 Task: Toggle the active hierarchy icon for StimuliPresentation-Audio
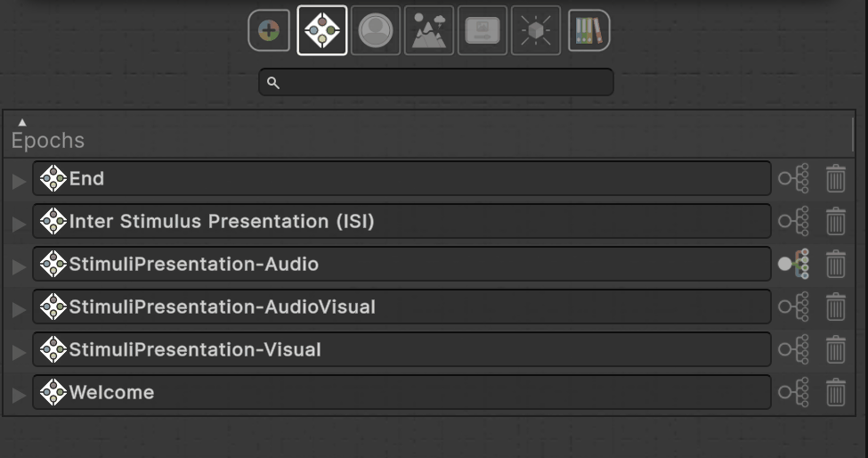(x=793, y=264)
